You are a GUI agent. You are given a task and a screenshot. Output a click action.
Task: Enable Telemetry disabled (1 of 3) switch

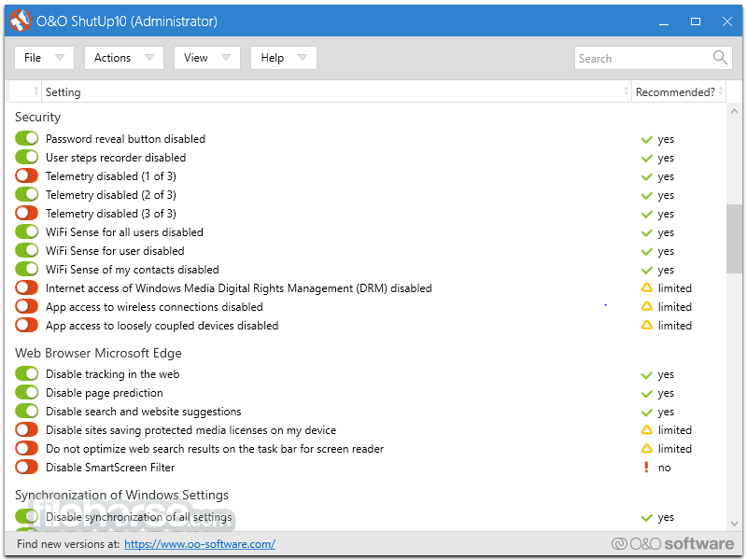click(27, 175)
